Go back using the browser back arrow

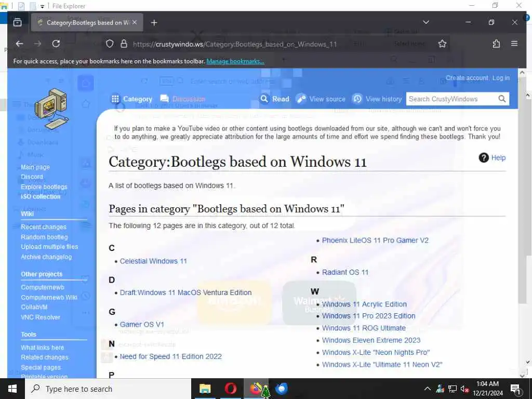pos(19,44)
